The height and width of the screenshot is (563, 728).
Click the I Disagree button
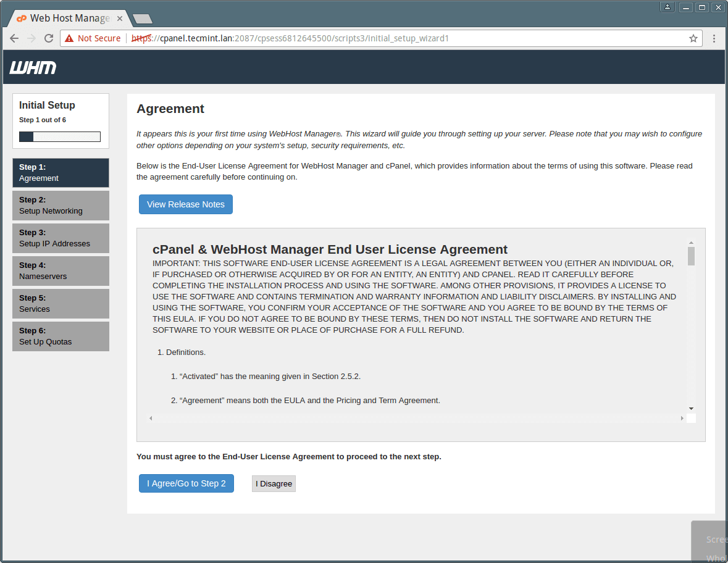pyautogui.click(x=274, y=483)
